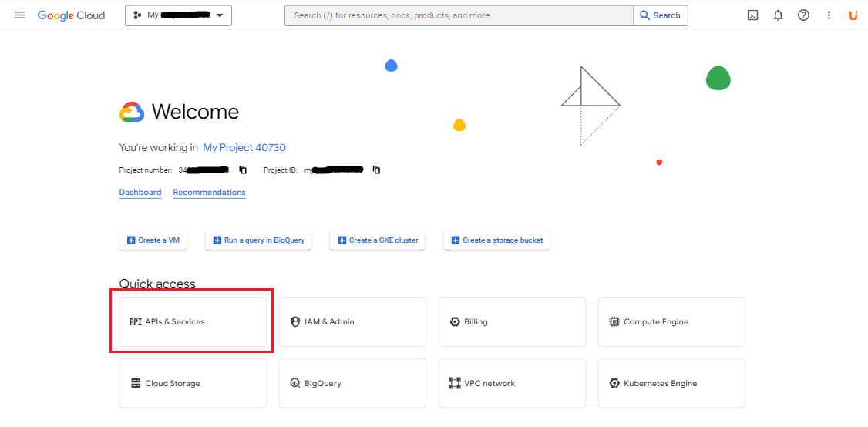This screenshot has width=868, height=427.
Task: Copy the project ID
Action: (x=376, y=170)
